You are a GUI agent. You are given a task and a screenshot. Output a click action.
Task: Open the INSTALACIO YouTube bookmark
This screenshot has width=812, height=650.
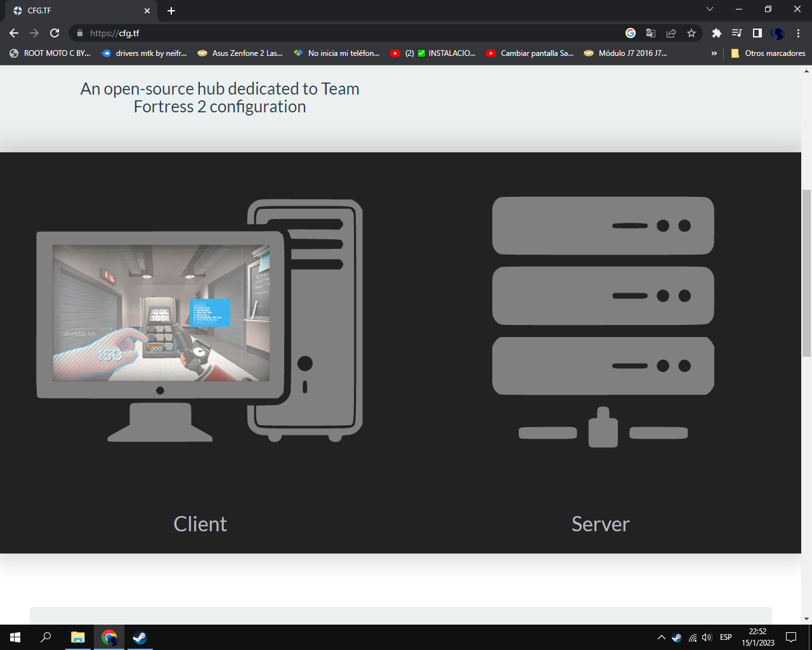(x=433, y=53)
